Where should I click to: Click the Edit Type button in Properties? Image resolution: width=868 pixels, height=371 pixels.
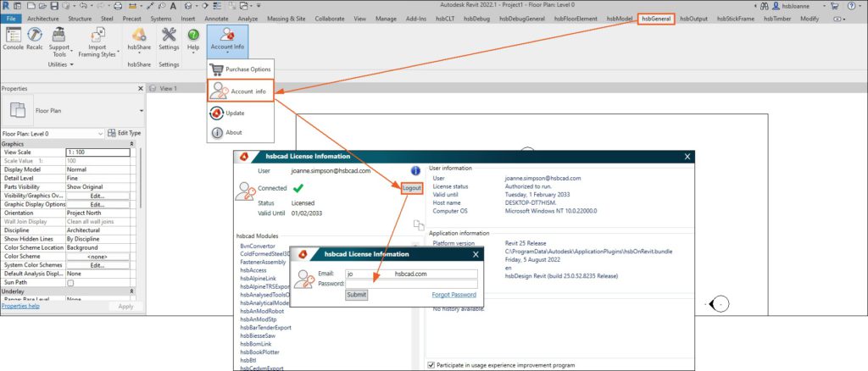124,133
